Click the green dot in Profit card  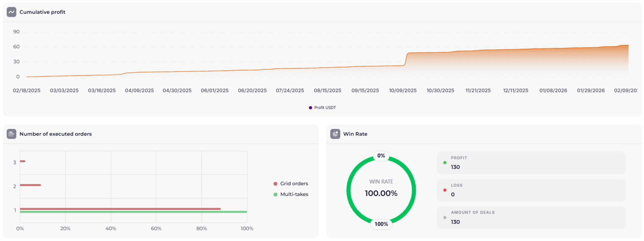444,163
